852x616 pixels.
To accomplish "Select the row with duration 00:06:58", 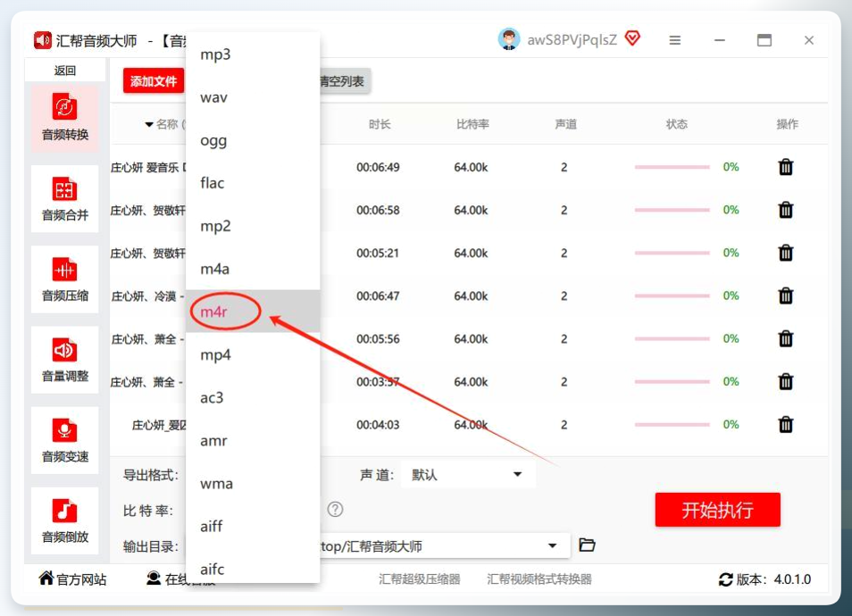I will pyautogui.click(x=469, y=210).
